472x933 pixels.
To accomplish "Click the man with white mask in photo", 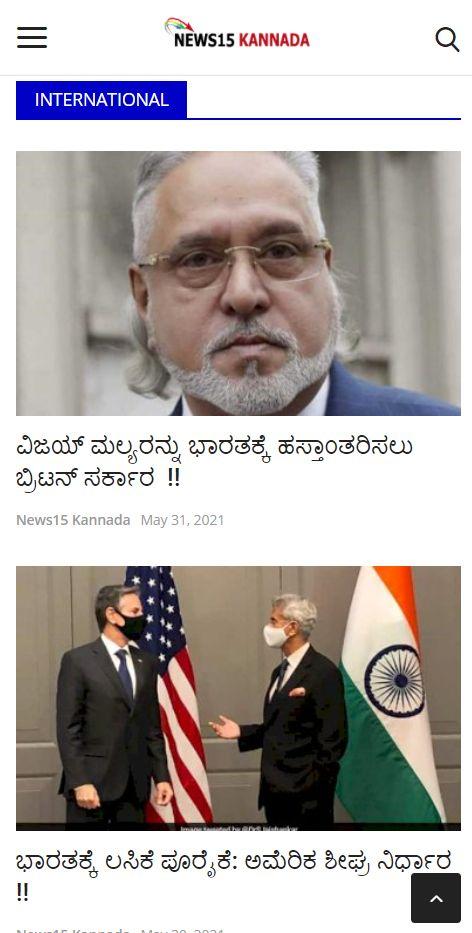I will point(283,708).
